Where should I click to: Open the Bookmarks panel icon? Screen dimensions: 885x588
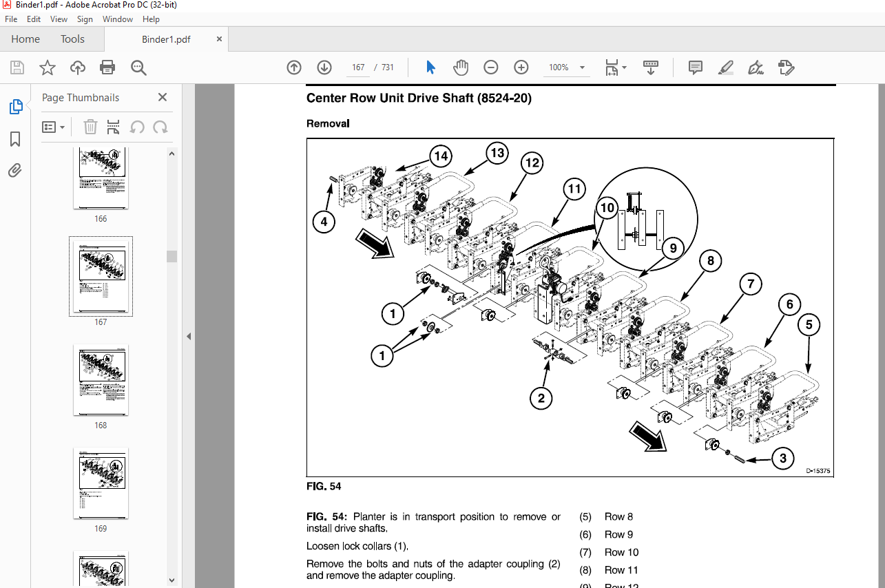(x=15, y=140)
